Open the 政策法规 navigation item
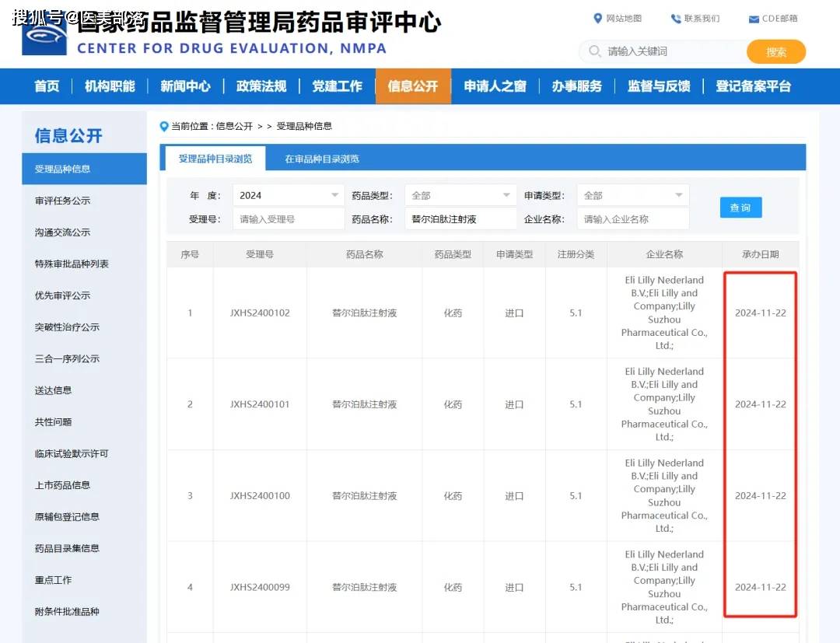 point(261,86)
